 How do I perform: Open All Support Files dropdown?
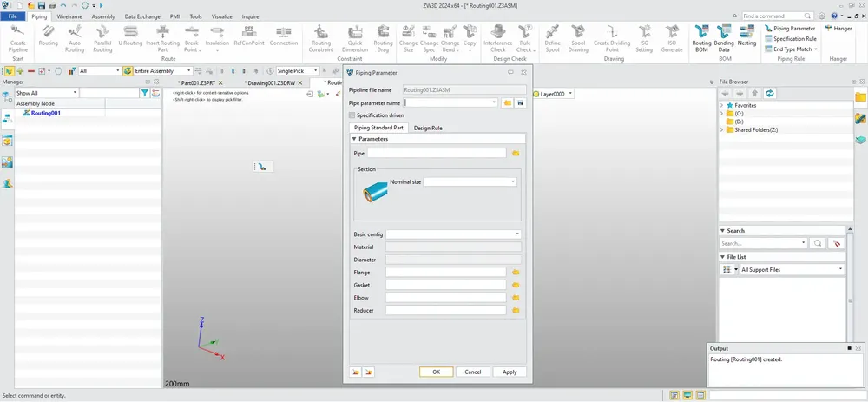click(x=792, y=270)
